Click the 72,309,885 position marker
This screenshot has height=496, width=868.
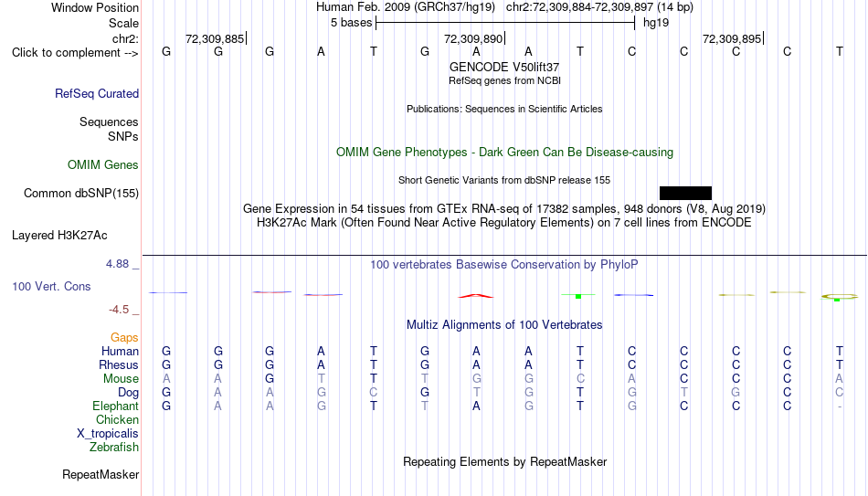(216, 38)
